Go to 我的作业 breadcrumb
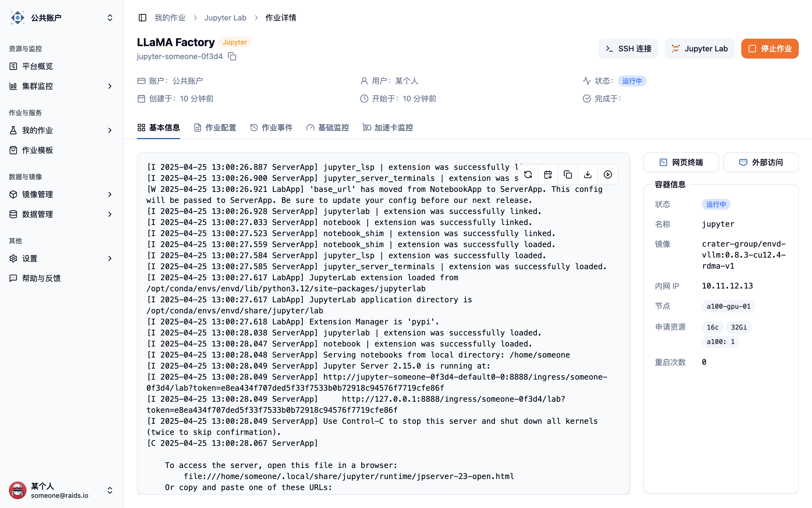The height and width of the screenshot is (508, 812). (170, 17)
